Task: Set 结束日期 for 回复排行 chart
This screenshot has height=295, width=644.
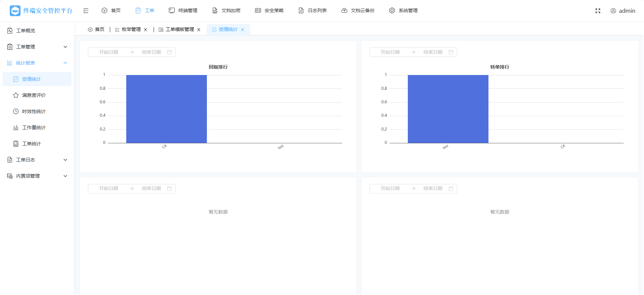Action: pyautogui.click(x=151, y=52)
